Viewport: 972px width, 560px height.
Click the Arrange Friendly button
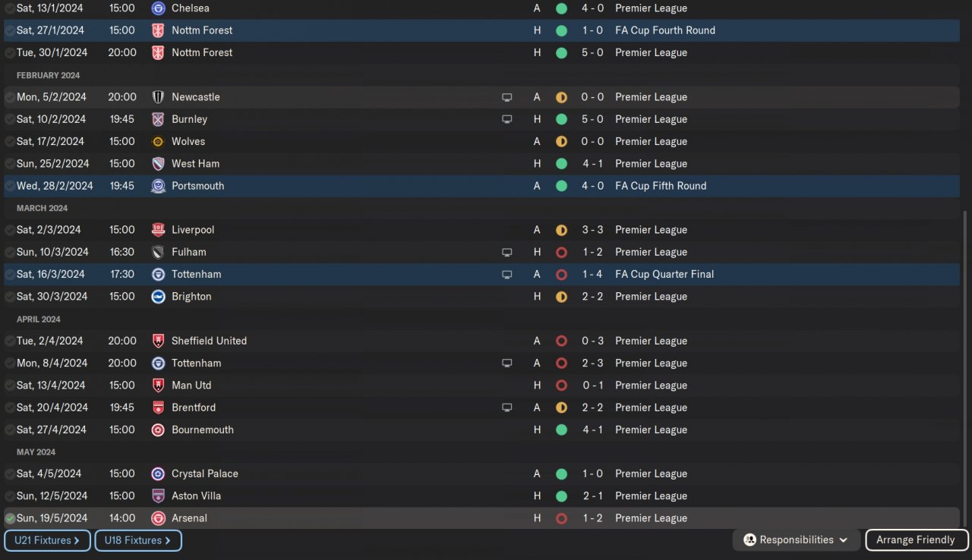(916, 540)
